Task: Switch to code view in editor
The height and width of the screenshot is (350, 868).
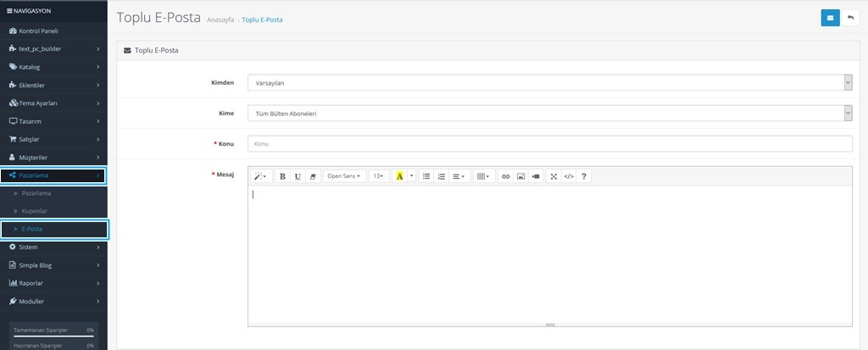Action: [569, 176]
